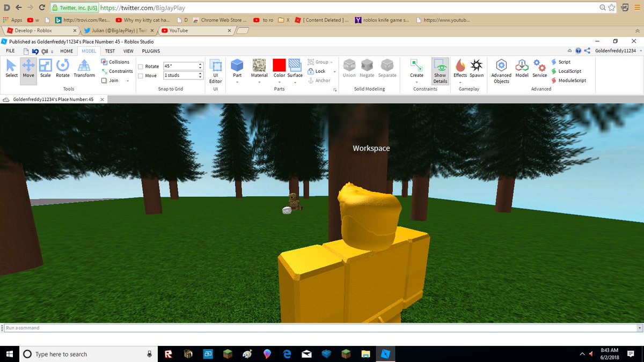Expand the Effects dropdown arrow
This screenshot has width=644, height=362.
point(460,83)
